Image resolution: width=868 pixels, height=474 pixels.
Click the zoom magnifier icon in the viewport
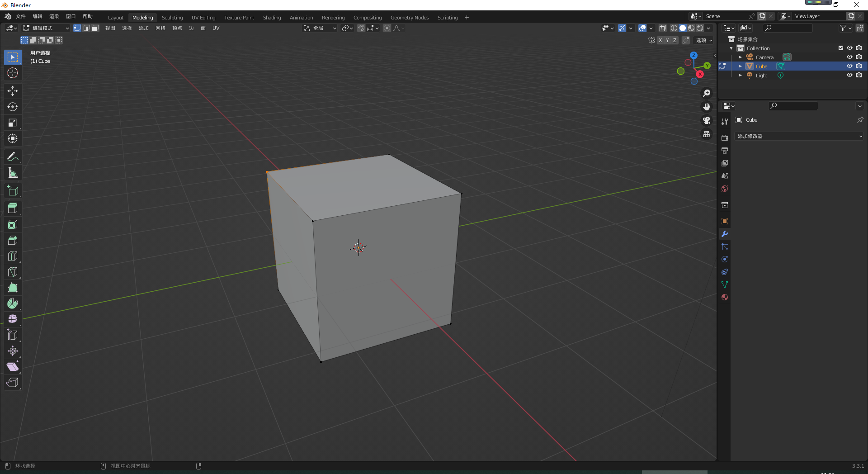[707, 93]
